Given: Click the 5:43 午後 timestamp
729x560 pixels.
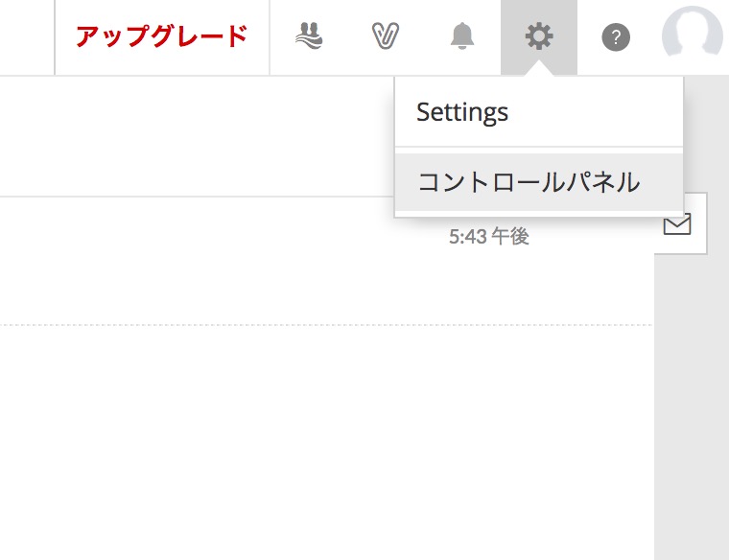Looking at the screenshot, I should pos(488,237).
